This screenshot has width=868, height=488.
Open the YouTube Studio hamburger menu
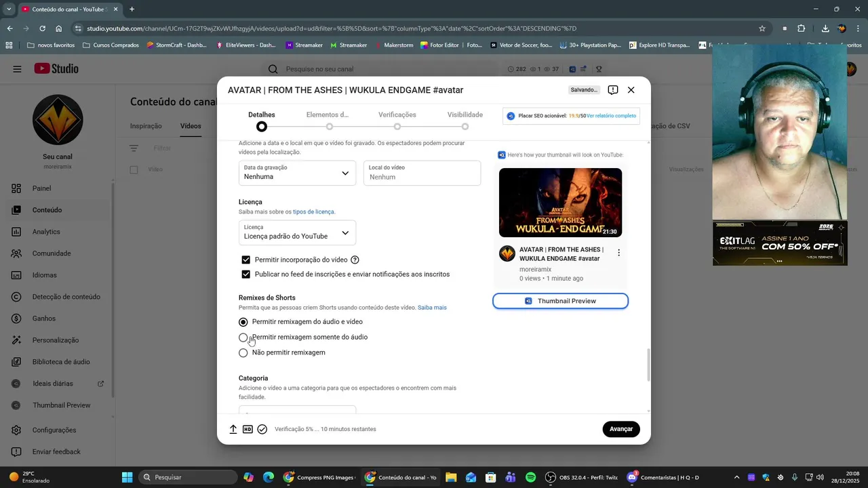tap(17, 69)
